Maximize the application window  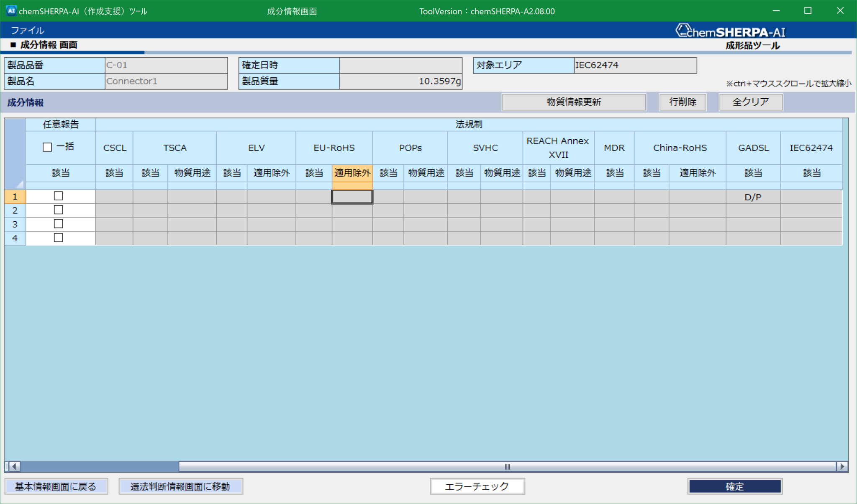point(808,11)
